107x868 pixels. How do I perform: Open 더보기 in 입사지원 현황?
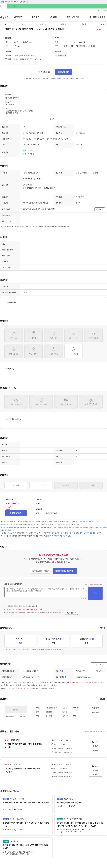(103, 628)
